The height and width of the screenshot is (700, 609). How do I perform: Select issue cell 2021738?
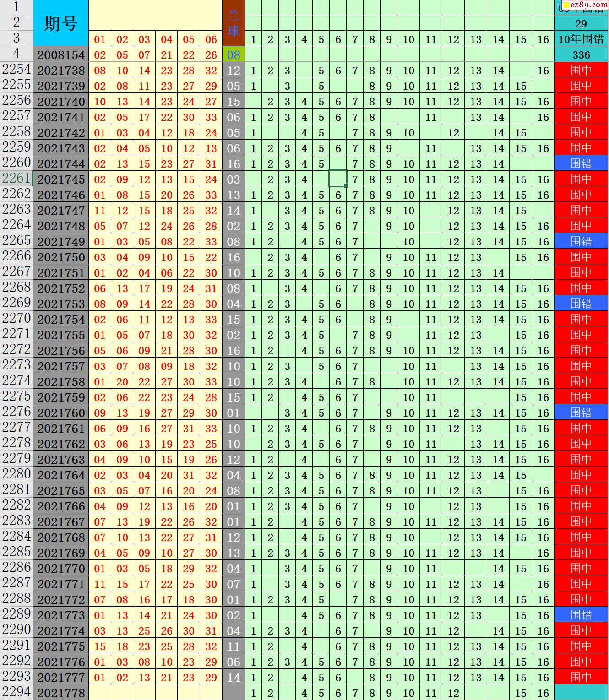coord(60,70)
